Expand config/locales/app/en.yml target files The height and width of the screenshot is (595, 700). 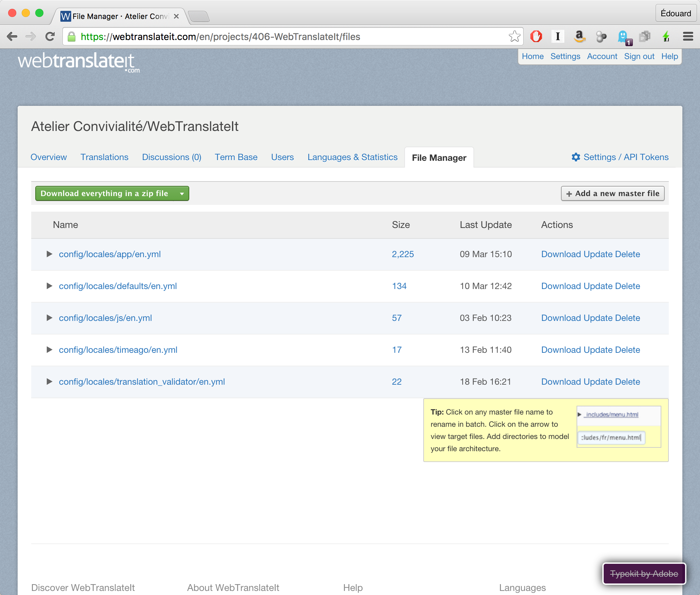49,254
